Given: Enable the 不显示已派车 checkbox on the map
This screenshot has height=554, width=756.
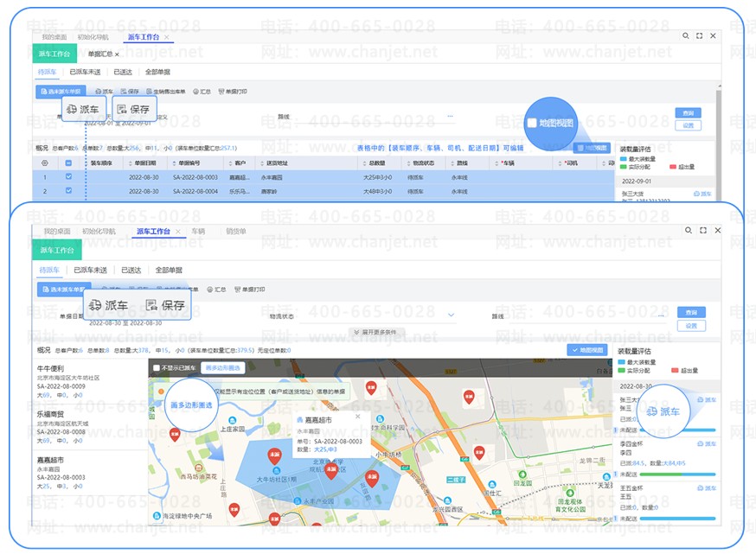Looking at the screenshot, I should (x=157, y=368).
